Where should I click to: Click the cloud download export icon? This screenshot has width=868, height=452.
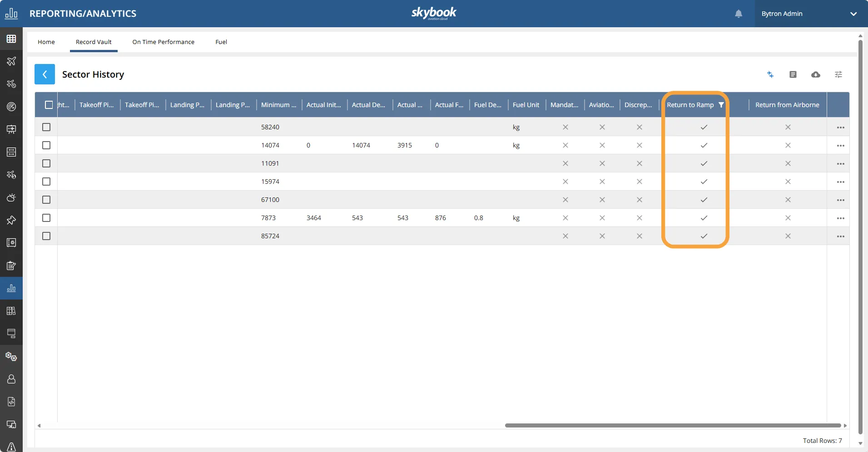click(815, 74)
